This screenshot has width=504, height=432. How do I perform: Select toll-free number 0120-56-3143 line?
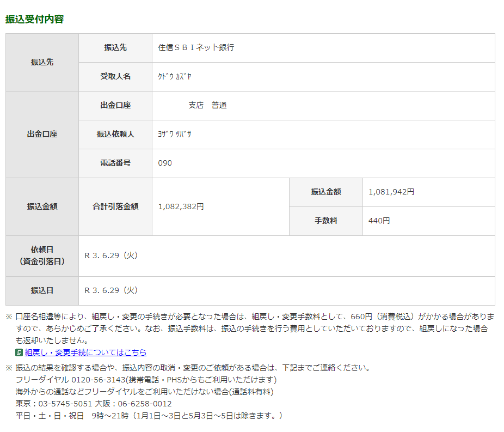click(146, 380)
